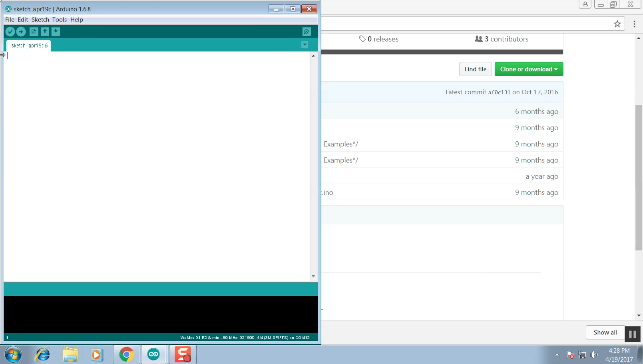The image size is (643, 364).
Task: Click the volume speaker tray icon
Action: tap(594, 355)
